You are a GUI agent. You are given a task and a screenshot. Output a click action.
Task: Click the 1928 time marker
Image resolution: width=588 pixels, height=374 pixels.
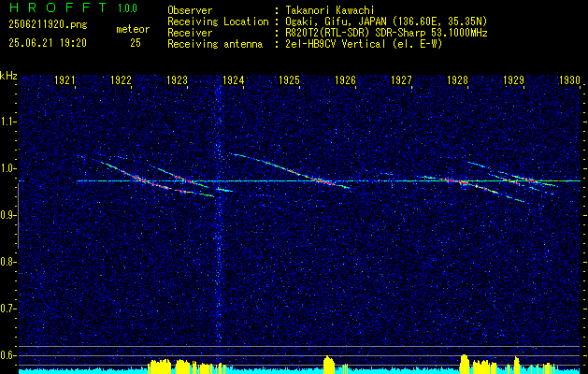pyautogui.click(x=457, y=80)
